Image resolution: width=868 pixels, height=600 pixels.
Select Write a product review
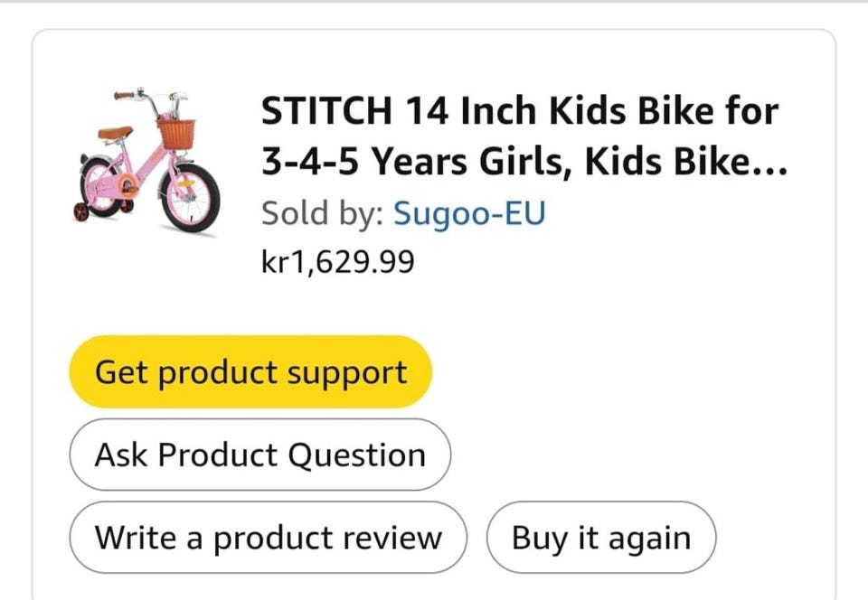pyautogui.click(x=269, y=538)
